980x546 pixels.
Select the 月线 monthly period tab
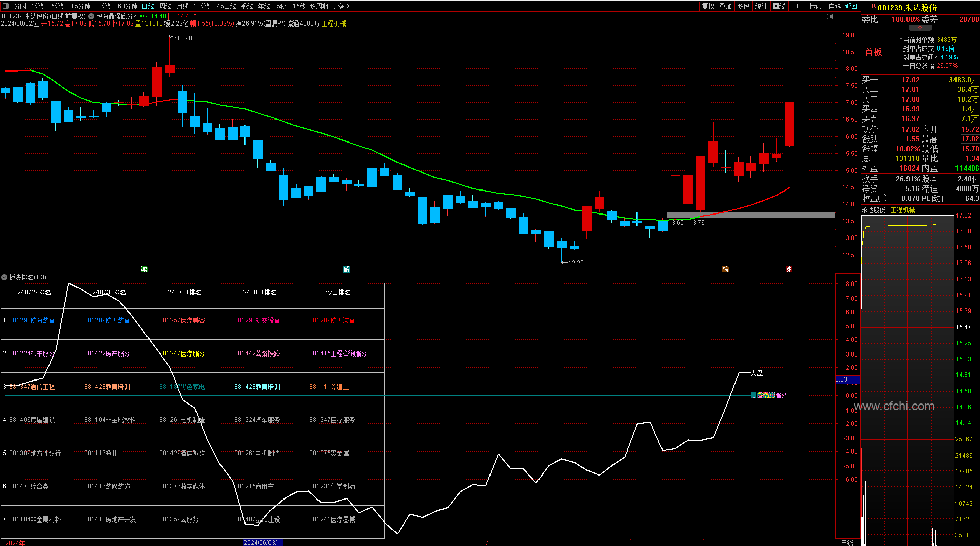(x=182, y=6)
